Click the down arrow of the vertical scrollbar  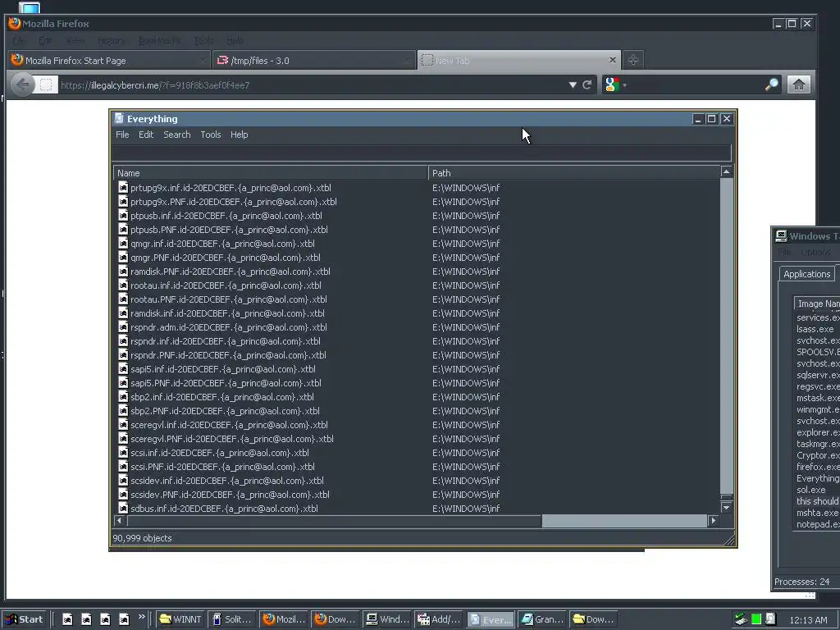pyautogui.click(x=727, y=507)
